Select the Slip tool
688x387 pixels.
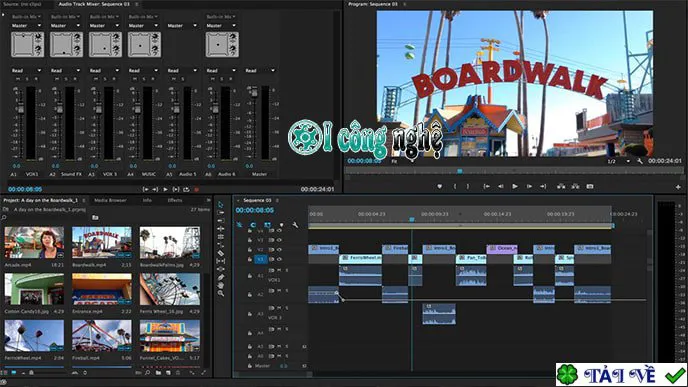(x=220, y=261)
